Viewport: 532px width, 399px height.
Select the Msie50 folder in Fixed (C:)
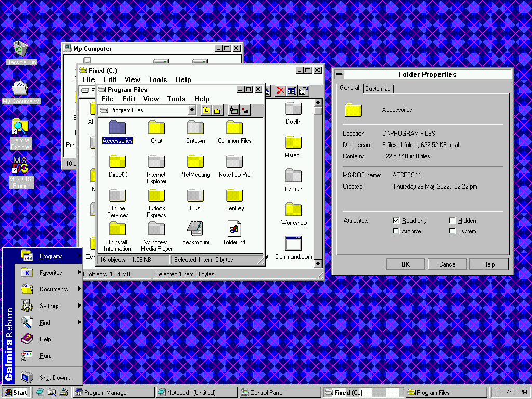coord(294,147)
